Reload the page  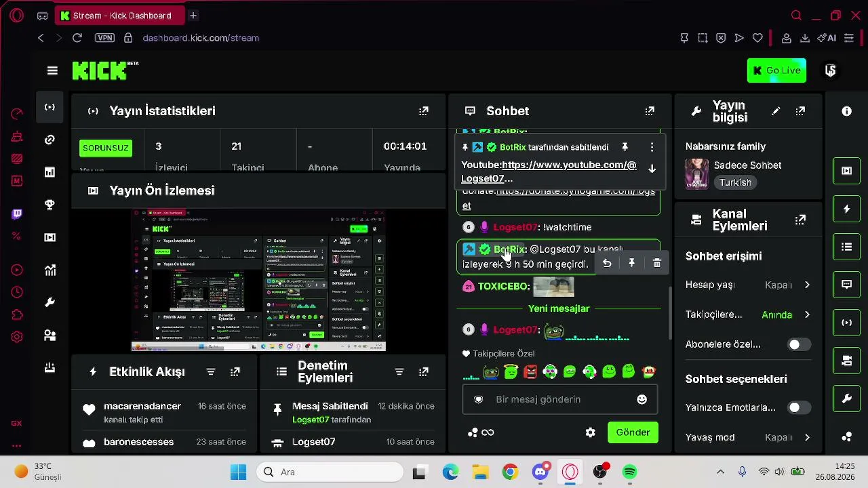77,38
